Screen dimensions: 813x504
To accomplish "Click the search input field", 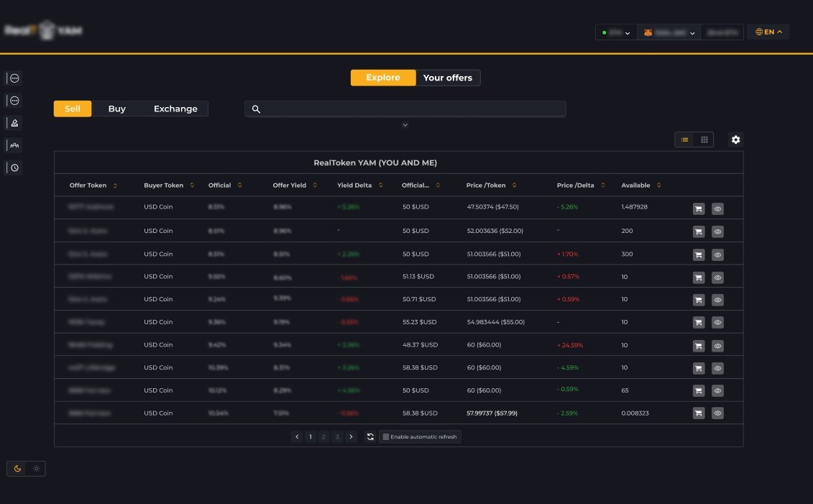I will point(405,109).
